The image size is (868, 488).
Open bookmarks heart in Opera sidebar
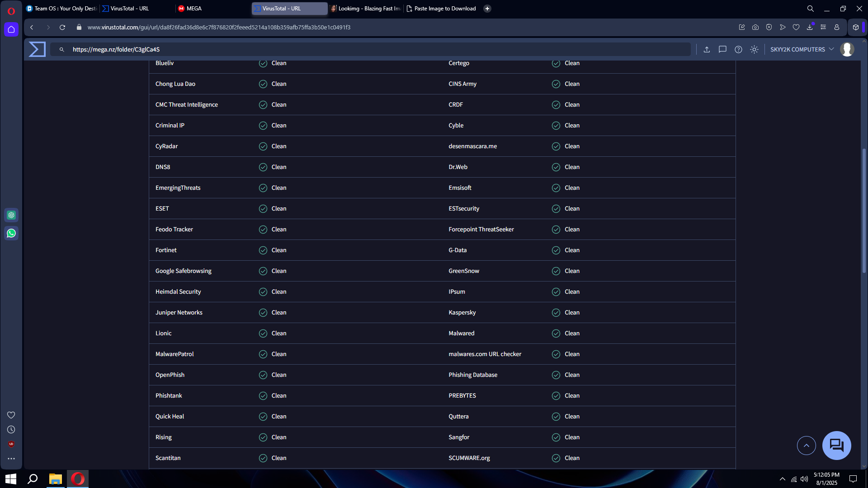[11, 415]
